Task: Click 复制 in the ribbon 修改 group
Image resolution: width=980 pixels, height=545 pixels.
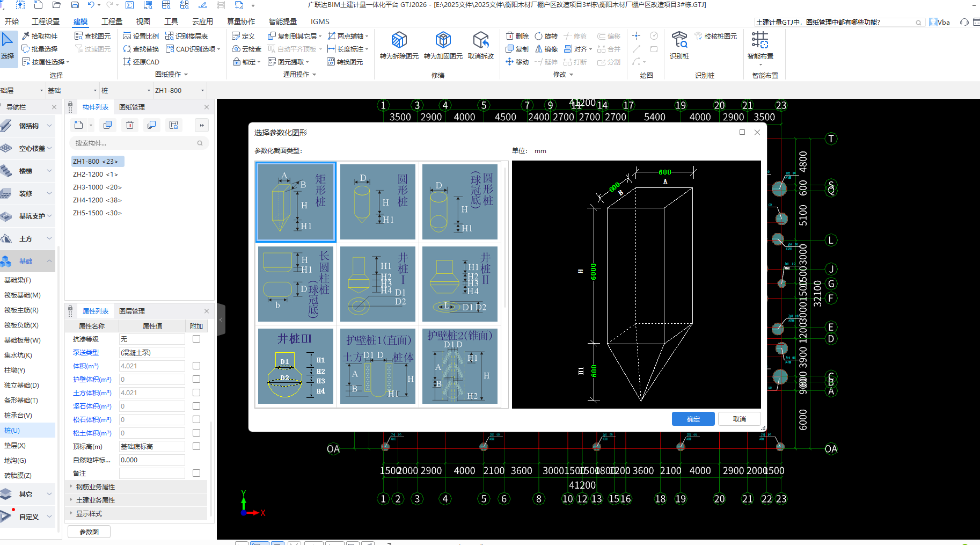Action: [x=517, y=49]
